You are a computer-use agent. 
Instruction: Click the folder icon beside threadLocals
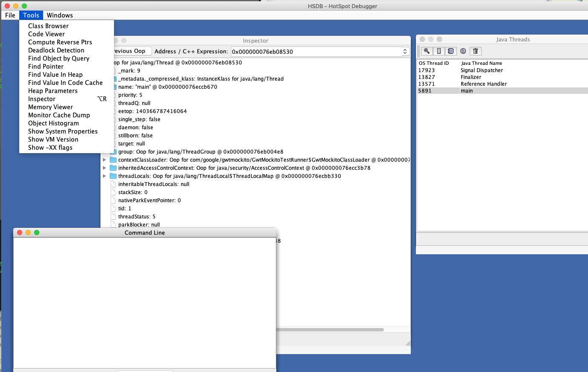coord(113,176)
